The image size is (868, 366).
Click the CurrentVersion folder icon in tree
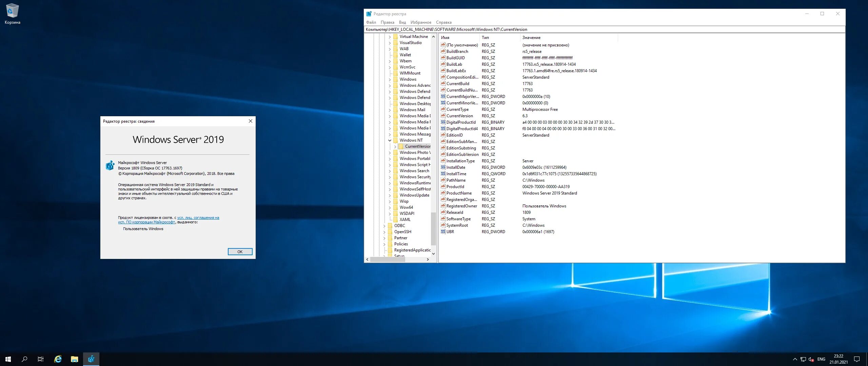point(401,146)
